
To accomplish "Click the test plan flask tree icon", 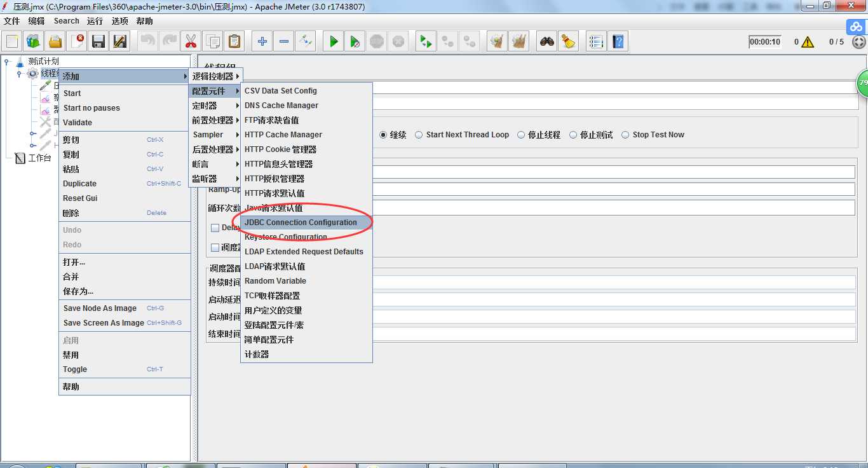I will pyautogui.click(x=20, y=61).
